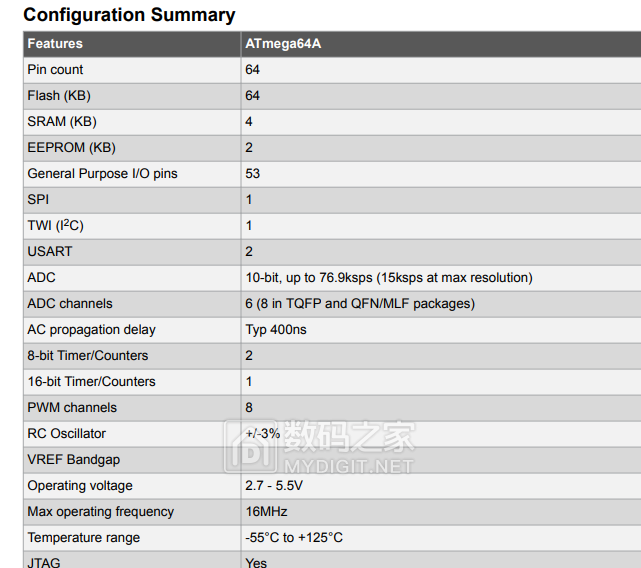Click General Purpose I/O pins label
Screen dimensions: 641x568
click(102, 174)
